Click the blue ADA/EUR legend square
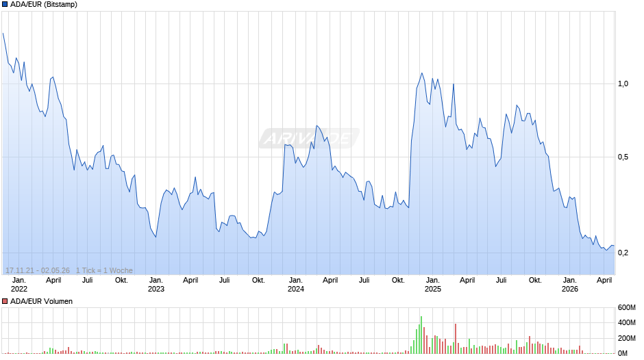 5,5
